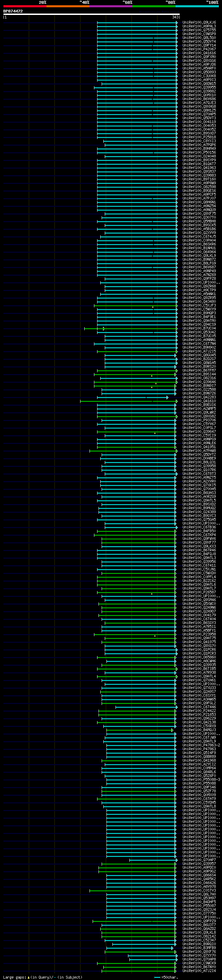Open hit UniRef100_A9PAL3
Screen dimensions: 222x980
click(199, 26)
